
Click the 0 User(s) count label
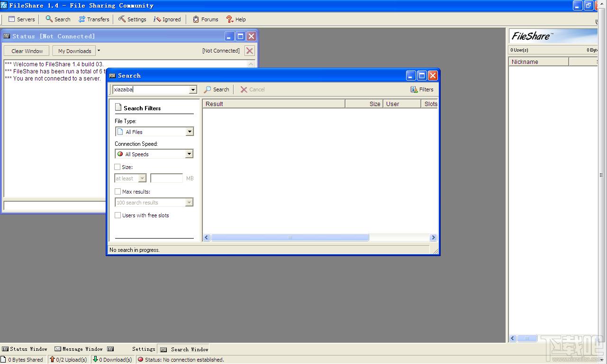click(x=519, y=50)
